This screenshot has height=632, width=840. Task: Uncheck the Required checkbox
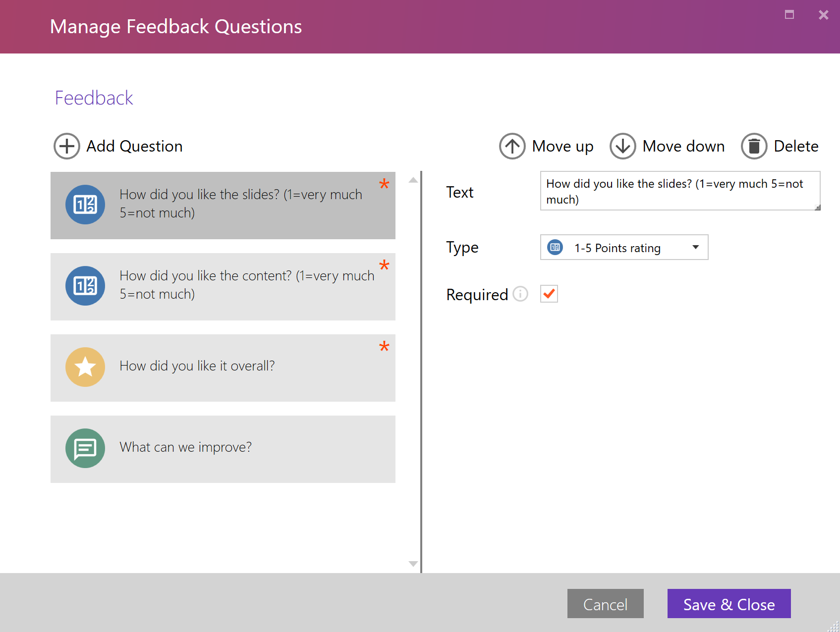pos(548,294)
